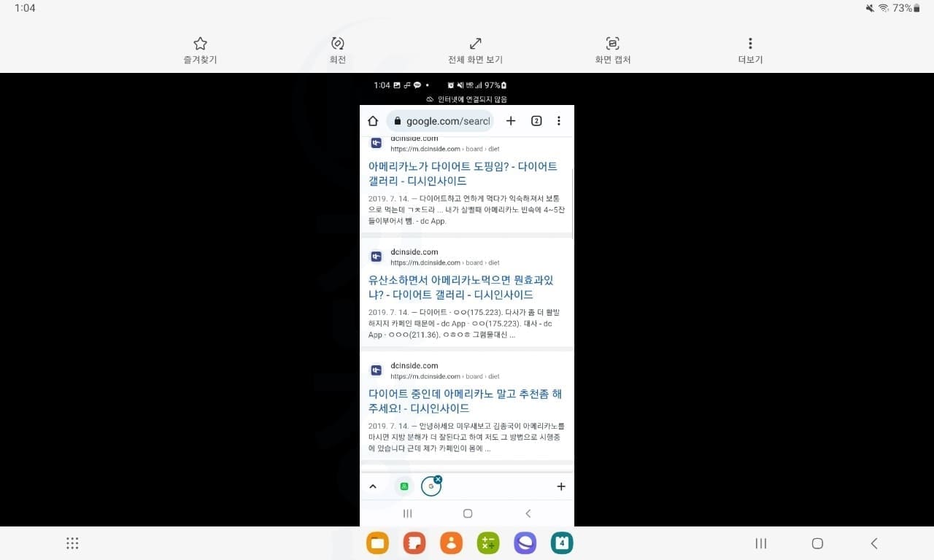Tap the browser home icon

pyautogui.click(x=373, y=121)
